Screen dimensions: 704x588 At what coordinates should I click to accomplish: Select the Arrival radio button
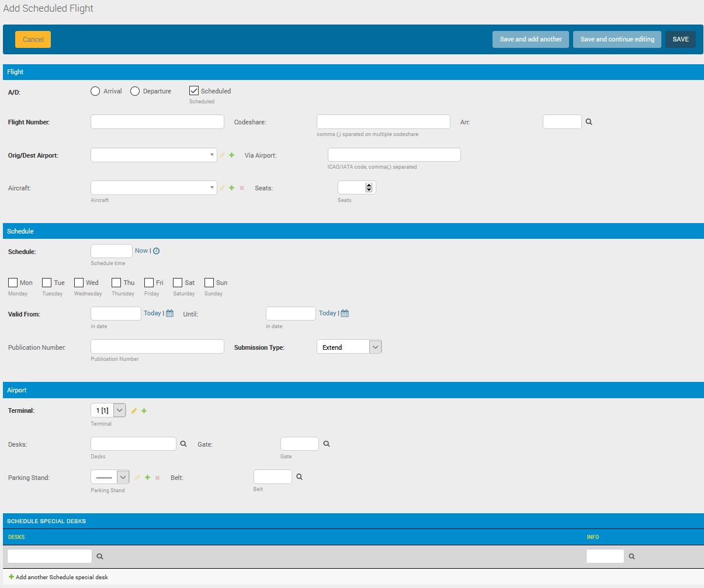[x=95, y=91]
